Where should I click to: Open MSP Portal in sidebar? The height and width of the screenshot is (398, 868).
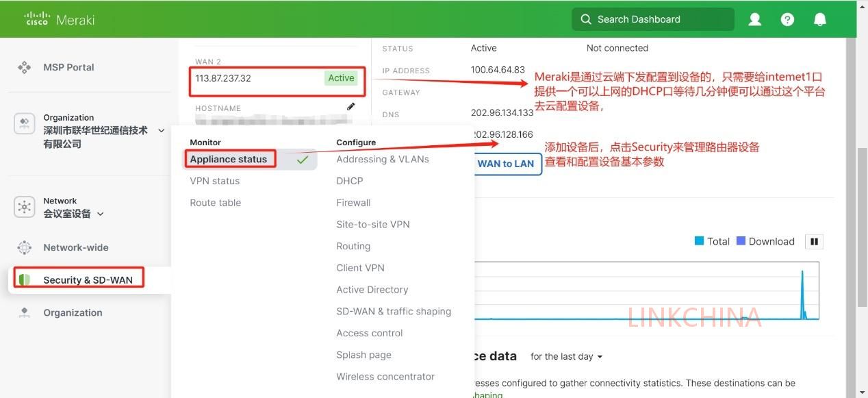pos(68,67)
